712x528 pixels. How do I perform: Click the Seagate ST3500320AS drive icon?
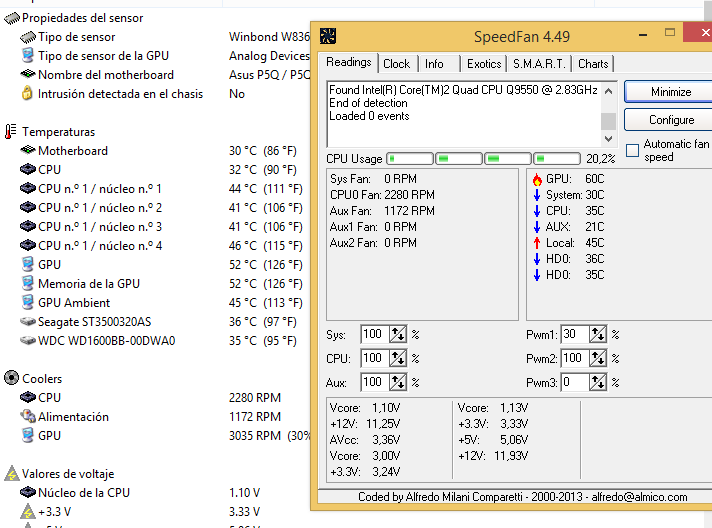[x=28, y=321]
